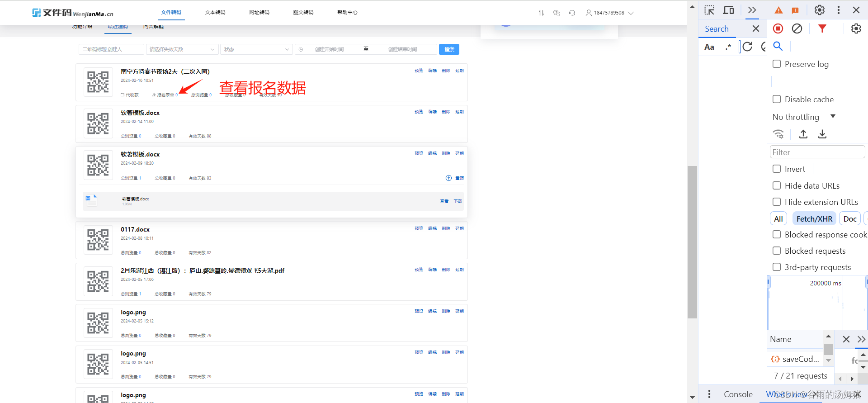The width and height of the screenshot is (868, 403).
Task: Open the 文本转码 navigation tab
Action: point(215,12)
